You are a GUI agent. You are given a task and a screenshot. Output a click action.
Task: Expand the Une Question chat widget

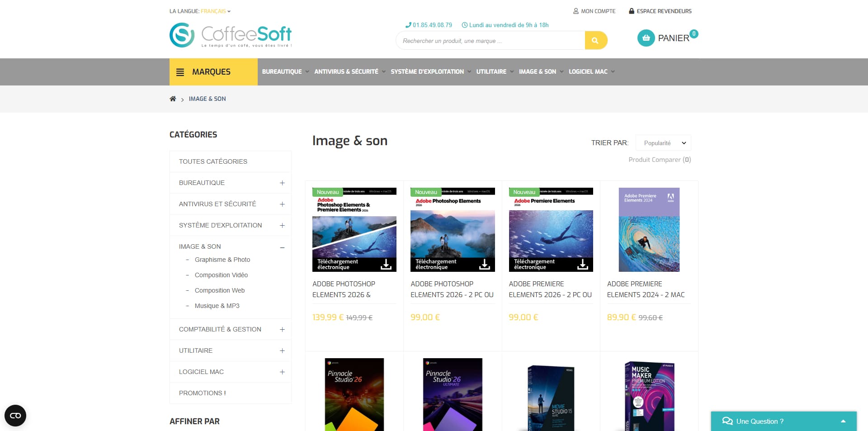[784, 421]
